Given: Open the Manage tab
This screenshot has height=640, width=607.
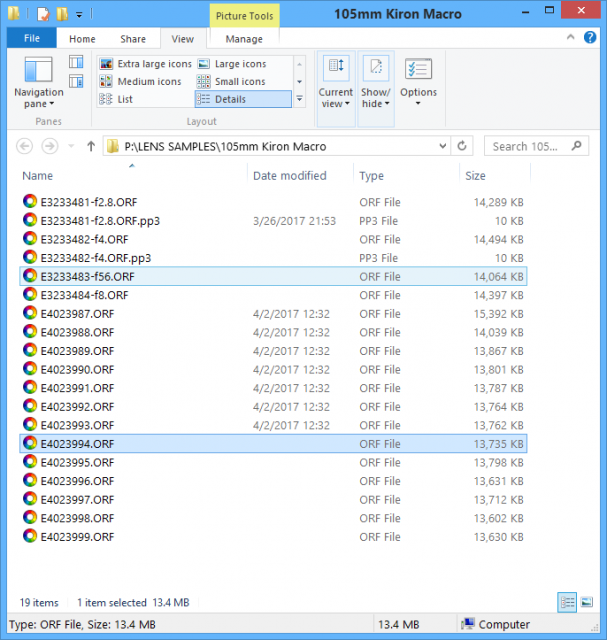Looking at the screenshot, I should point(244,39).
